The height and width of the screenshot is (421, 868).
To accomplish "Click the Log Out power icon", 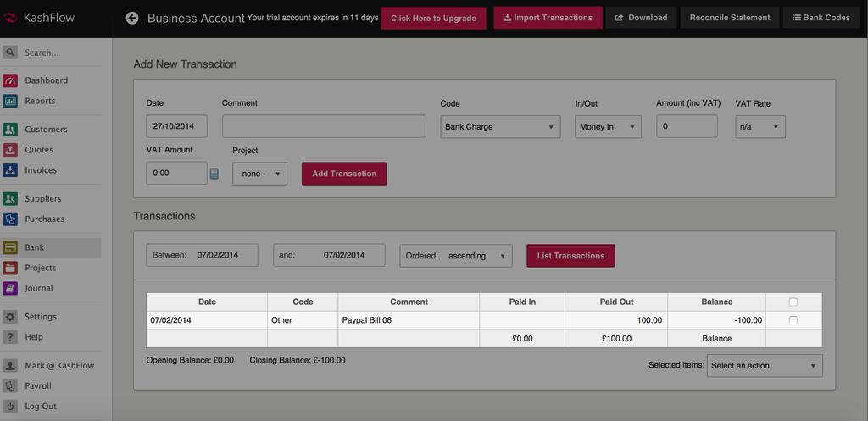I will pyautogui.click(x=10, y=406).
